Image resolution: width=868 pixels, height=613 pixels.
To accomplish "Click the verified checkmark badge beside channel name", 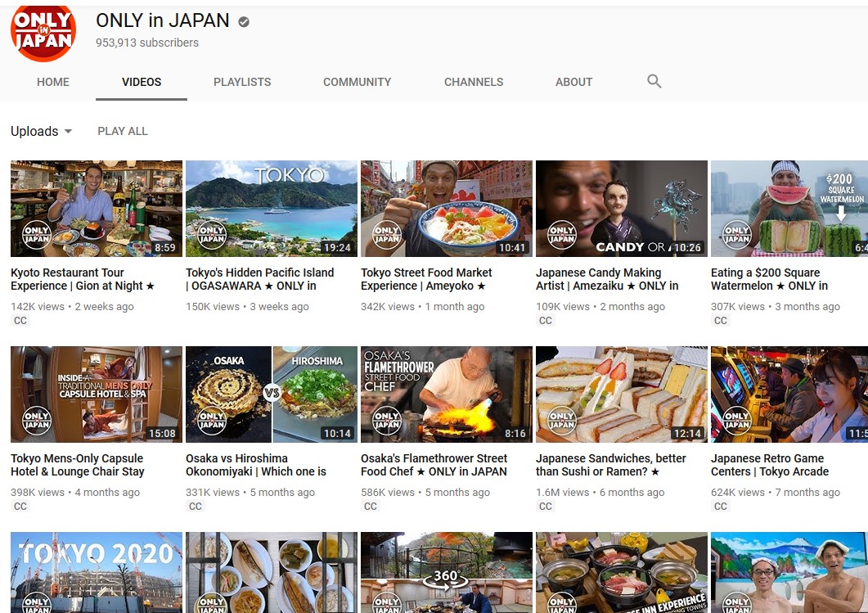I will [244, 22].
